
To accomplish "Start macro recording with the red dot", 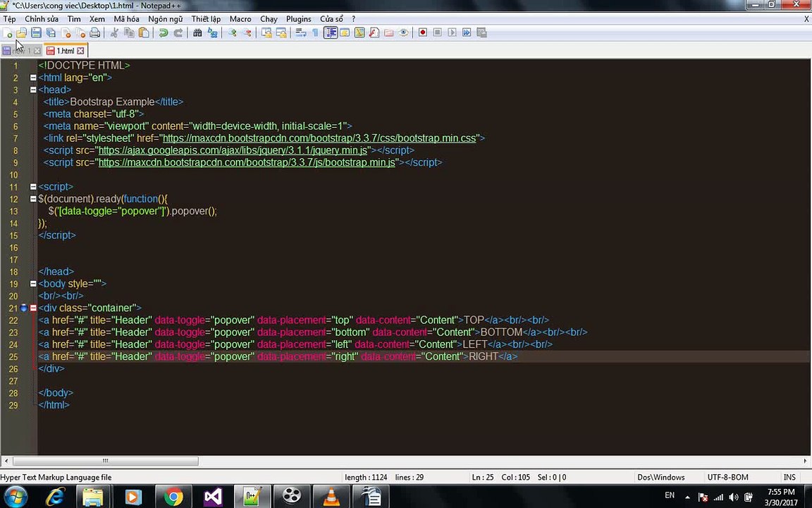I will click(x=423, y=32).
